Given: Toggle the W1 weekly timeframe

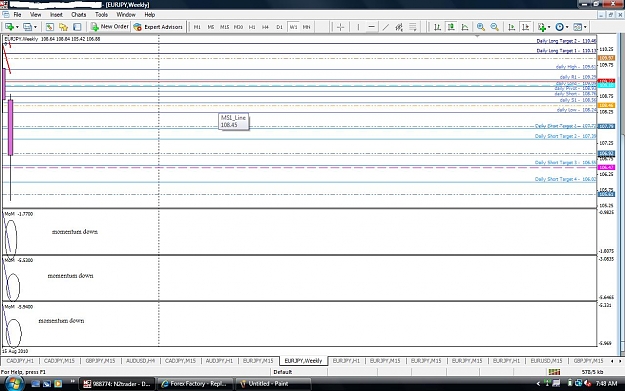Looking at the screenshot, I should 293,27.
